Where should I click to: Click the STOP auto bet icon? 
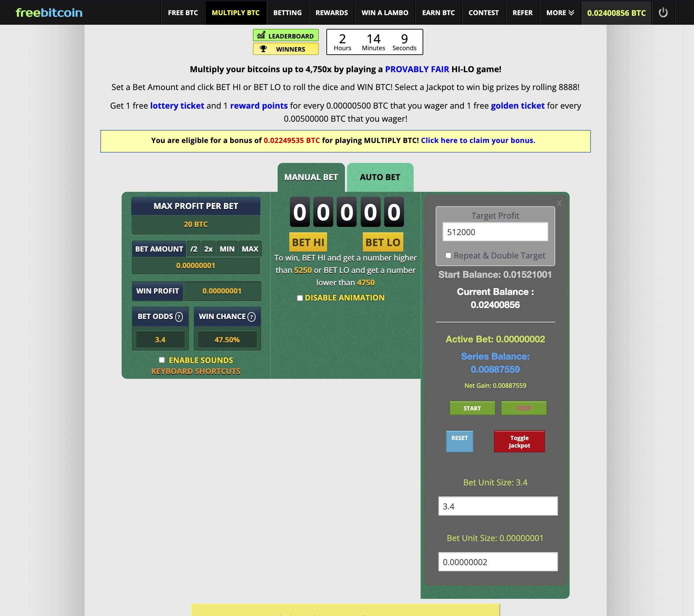point(522,408)
